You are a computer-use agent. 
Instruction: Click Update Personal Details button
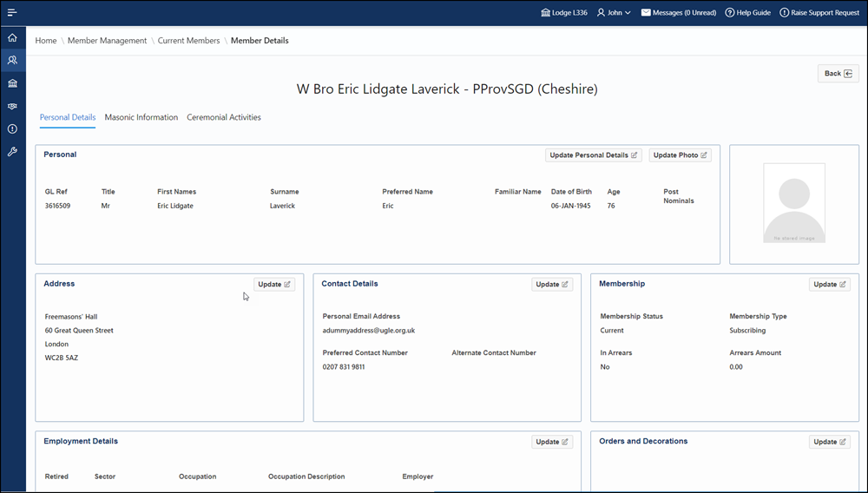594,155
